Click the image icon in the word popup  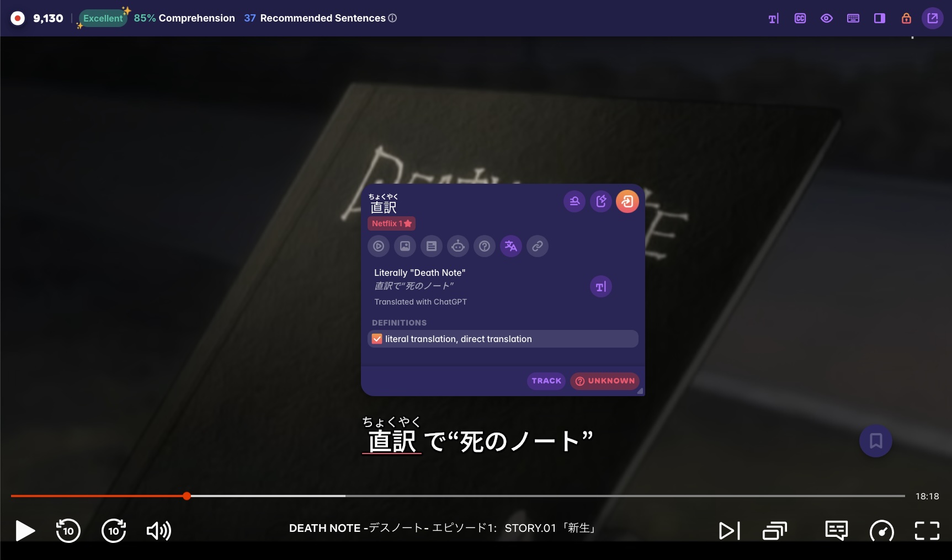(x=405, y=246)
